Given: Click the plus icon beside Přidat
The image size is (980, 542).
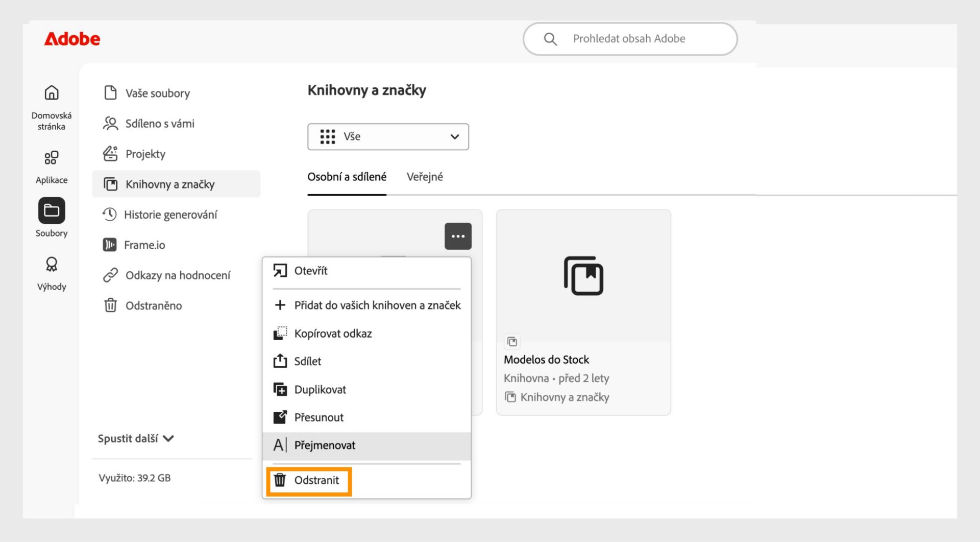Looking at the screenshot, I should pyautogui.click(x=280, y=305).
